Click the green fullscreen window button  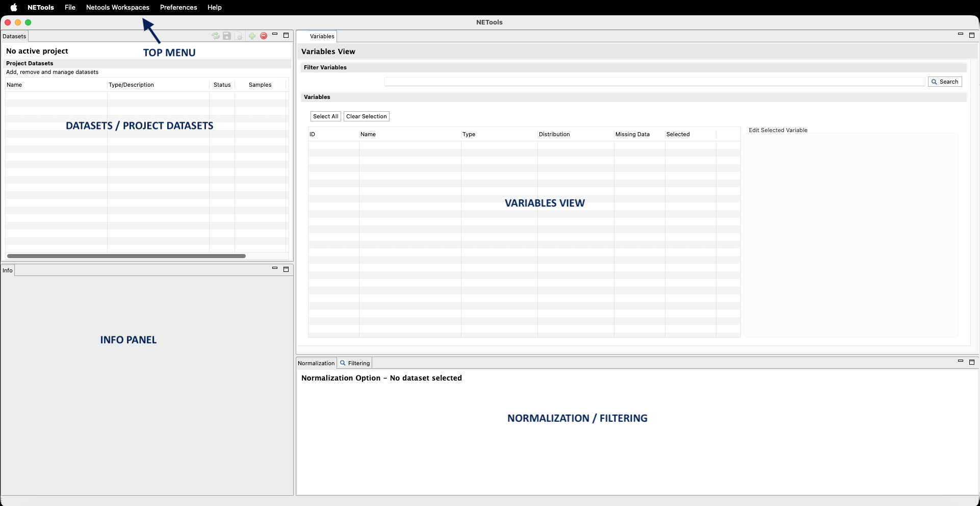click(28, 22)
